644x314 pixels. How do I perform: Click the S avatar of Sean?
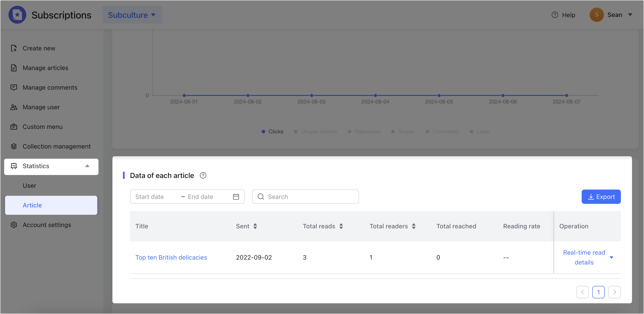tap(597, 15)
